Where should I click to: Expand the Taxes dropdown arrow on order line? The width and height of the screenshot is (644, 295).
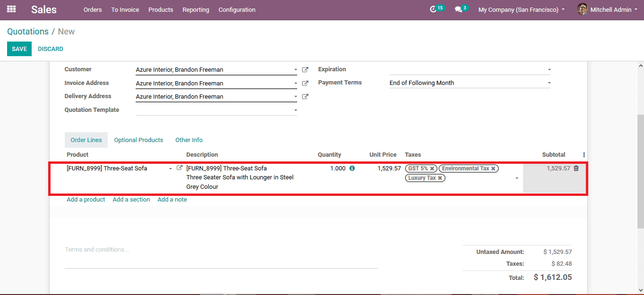tap(516, 178)
